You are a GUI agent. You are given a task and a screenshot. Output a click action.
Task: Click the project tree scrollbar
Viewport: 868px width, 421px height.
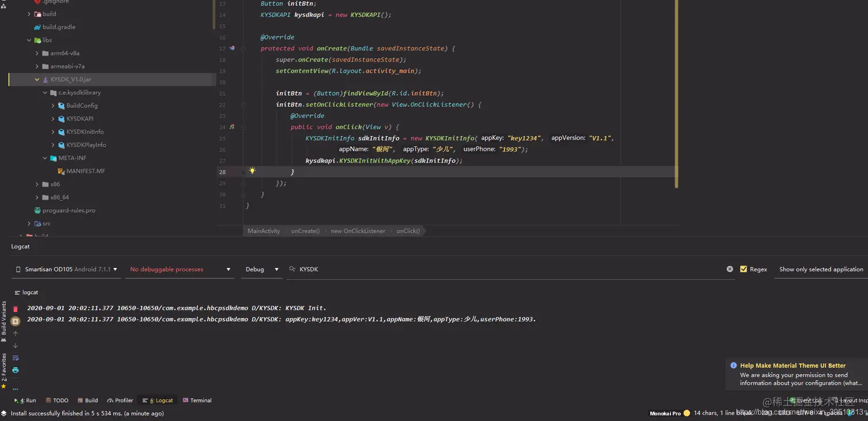214,15
